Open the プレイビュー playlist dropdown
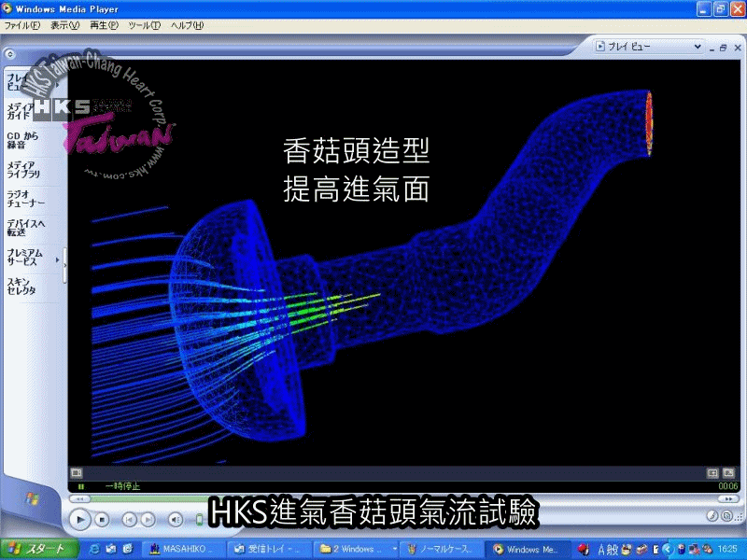 pyautogui.click(x=648, y=46)
